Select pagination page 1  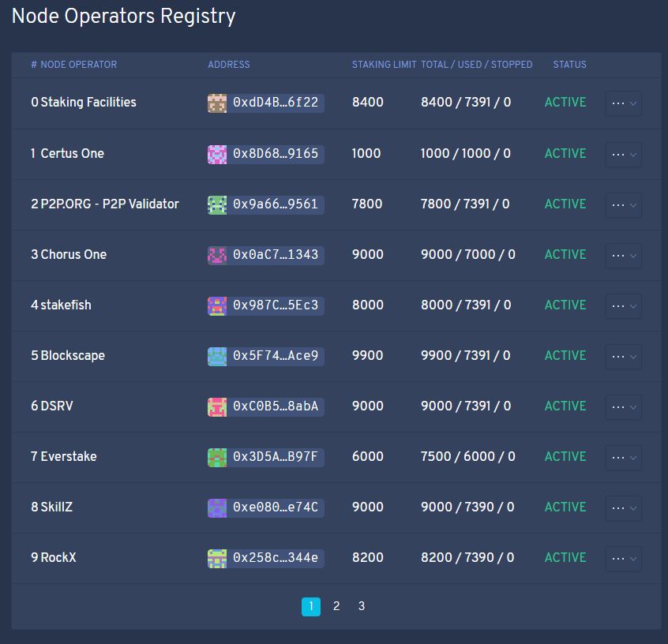(x=311, y=607)
